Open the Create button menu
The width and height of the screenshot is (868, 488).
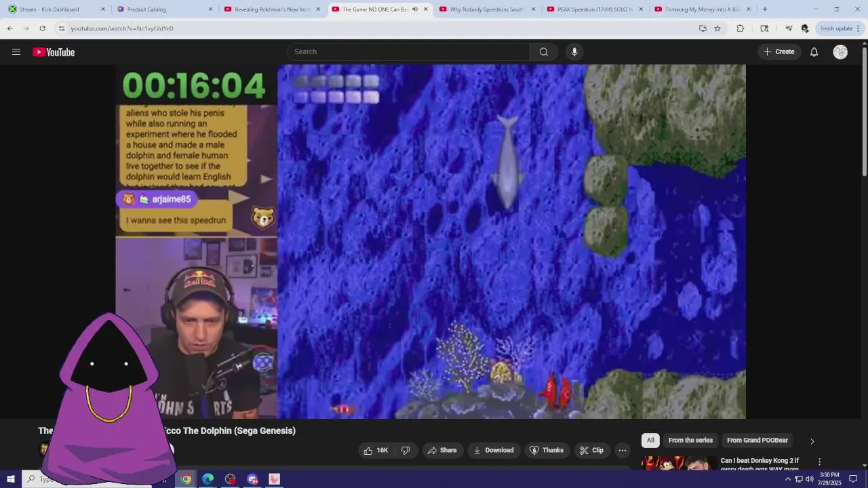779,52
